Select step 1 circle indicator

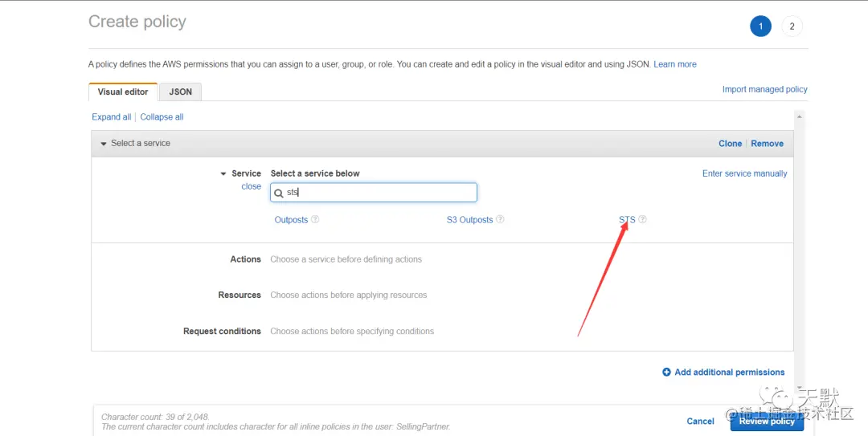tap(760, 26)
